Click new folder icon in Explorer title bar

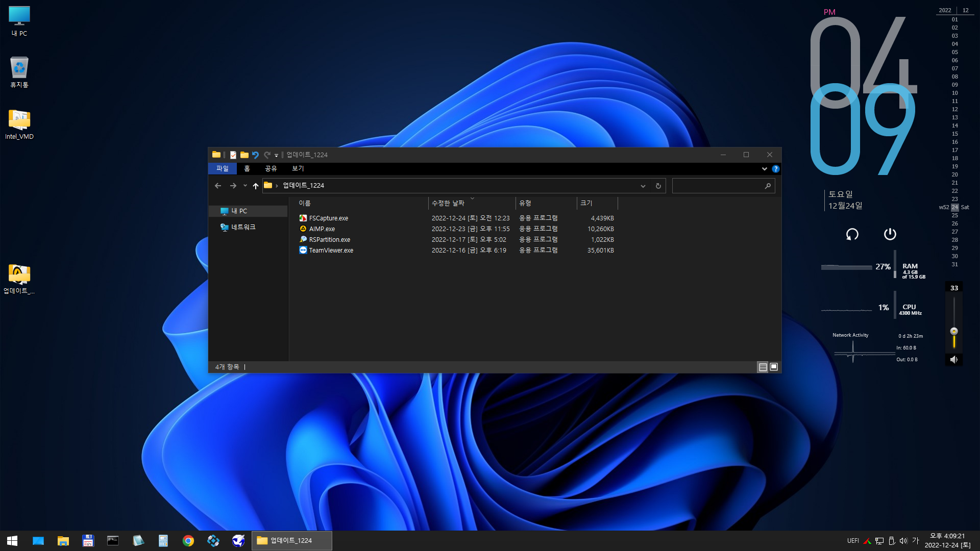(x=244, y=155)
